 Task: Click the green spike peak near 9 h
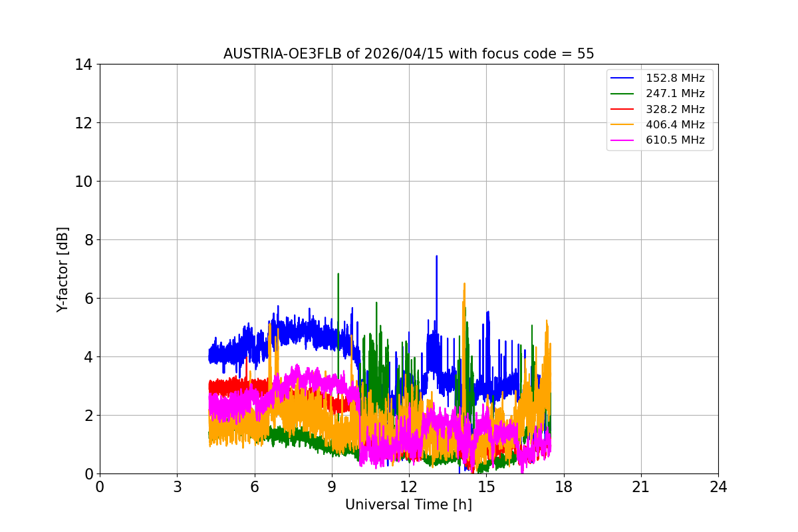pos(338,274)
